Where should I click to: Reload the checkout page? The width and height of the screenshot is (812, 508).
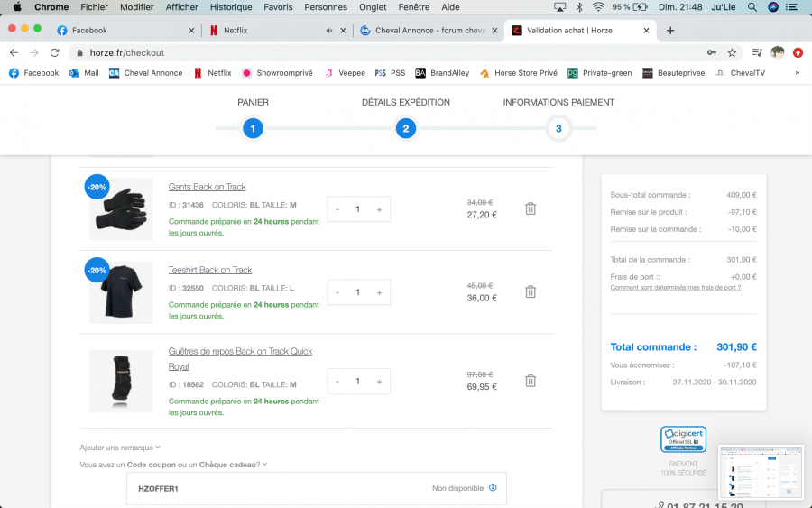(x=54, y=52)
